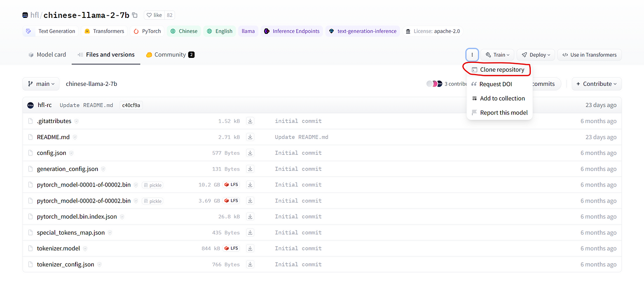Click copy icon next to model name
The height and width of the screenshot is (305, 644).
(135, 15)
